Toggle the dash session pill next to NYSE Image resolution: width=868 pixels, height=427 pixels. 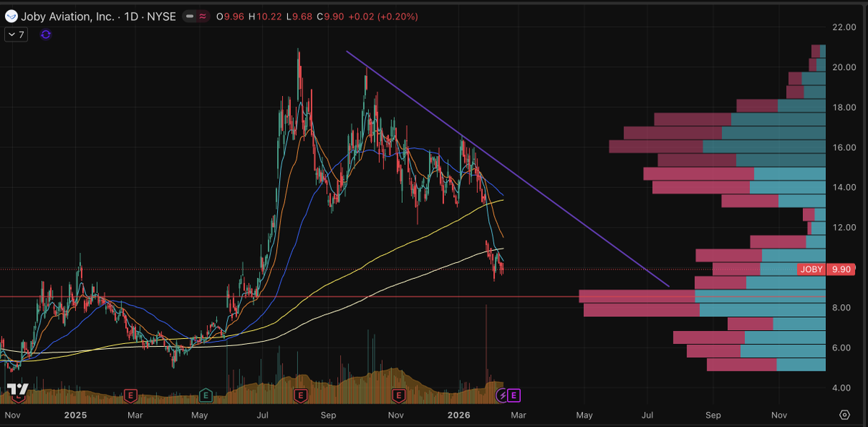tap(190, 16)
